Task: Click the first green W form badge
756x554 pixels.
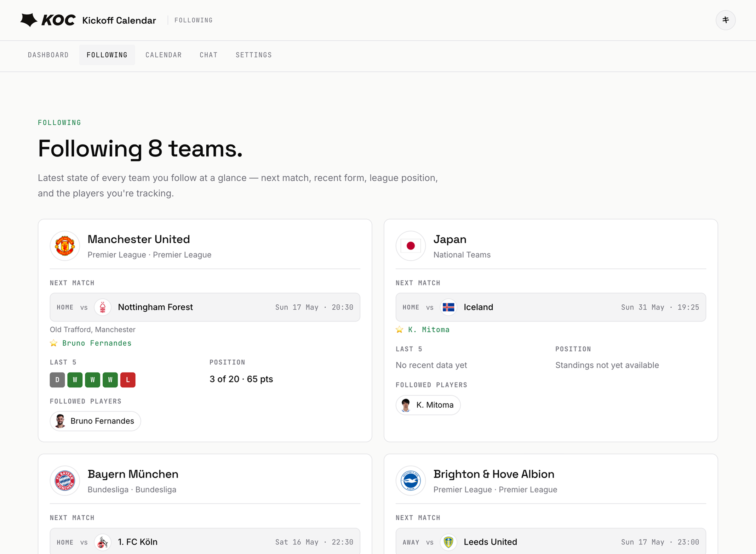Action: pyautogui.click(x=75, y=380)
